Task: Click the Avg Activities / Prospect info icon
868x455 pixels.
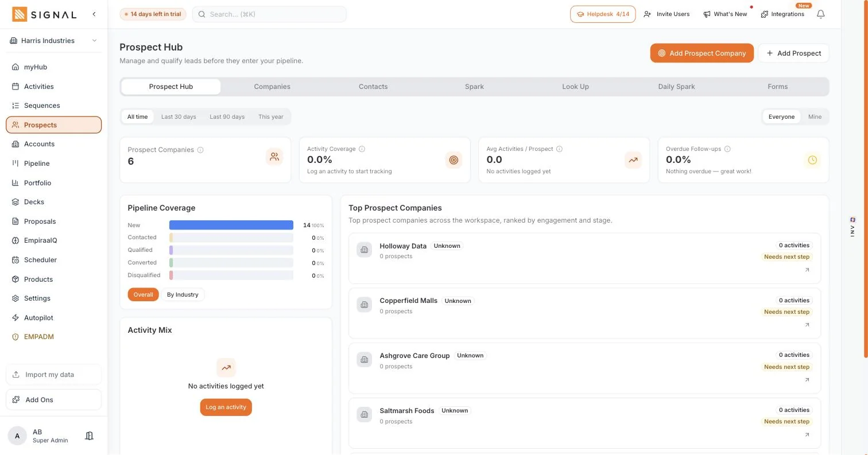Action: click(x=559, y=149)
